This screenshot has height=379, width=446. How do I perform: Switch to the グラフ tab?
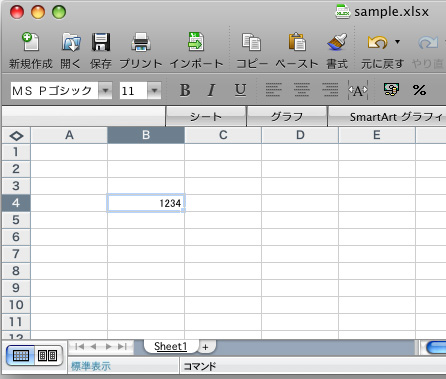coord(287,117)
